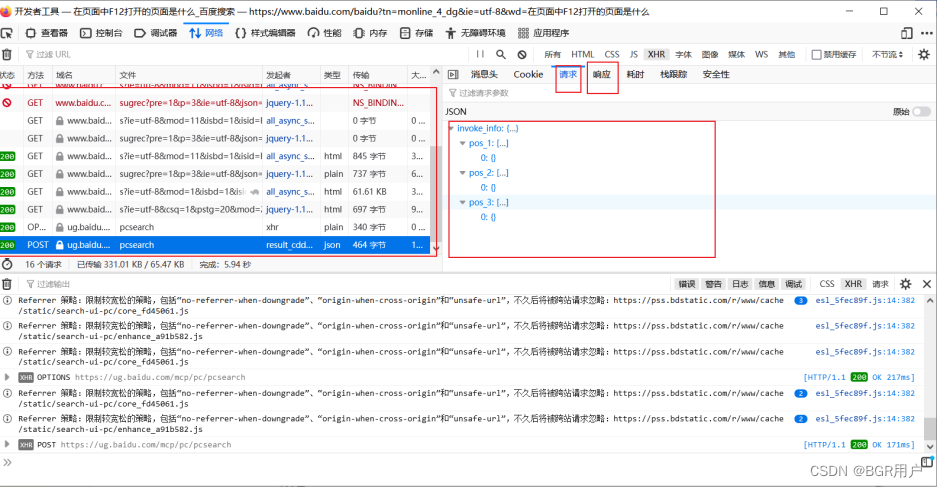This screenshot has width=937, height=487.
Task: Select the POST pcsearch request row
Action: click(x=215, y=245)
